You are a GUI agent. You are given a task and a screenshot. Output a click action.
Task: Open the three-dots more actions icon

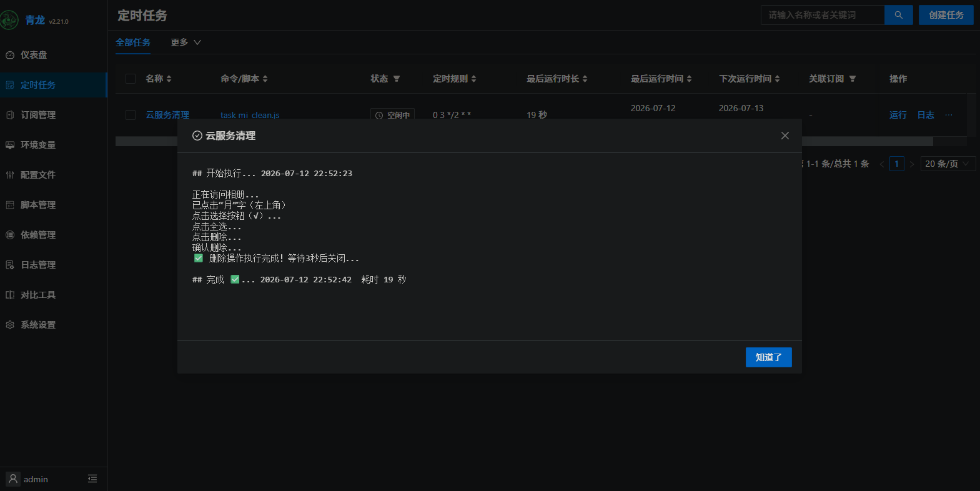[x=949, y=115]
